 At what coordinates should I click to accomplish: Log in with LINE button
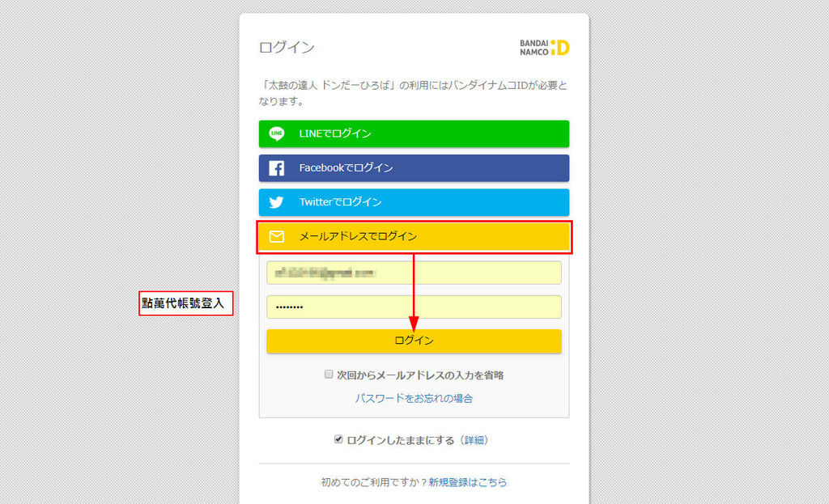point(414,133)
